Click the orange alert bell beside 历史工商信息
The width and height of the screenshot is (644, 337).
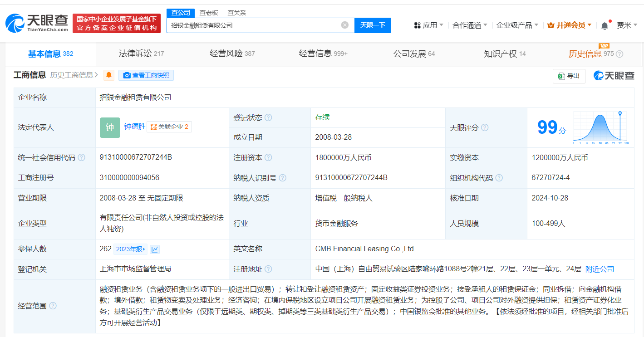tap(109, 75)
